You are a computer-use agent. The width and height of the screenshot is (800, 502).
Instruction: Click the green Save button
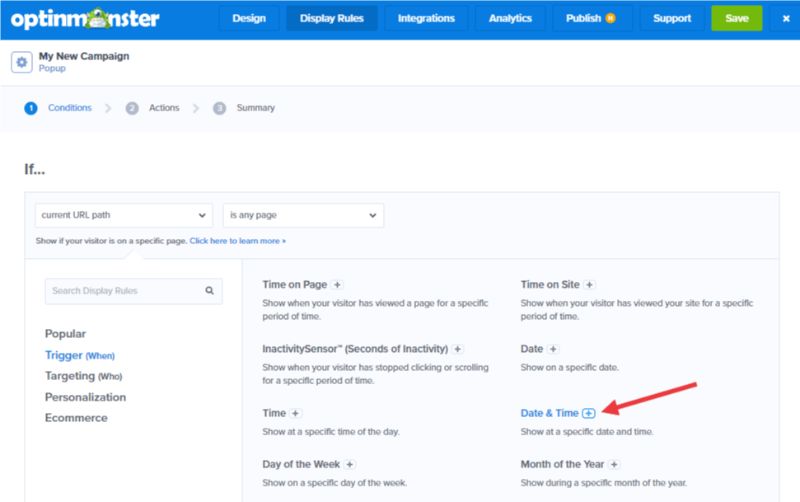coord(737,18)
